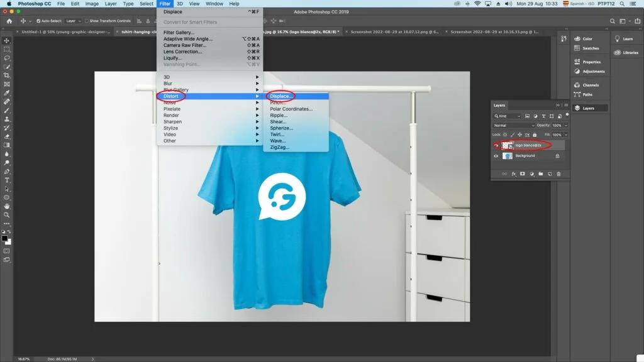Toggle the Auto-Select checkbox
This screenshot has width=644, height=362.
(38, 21)
